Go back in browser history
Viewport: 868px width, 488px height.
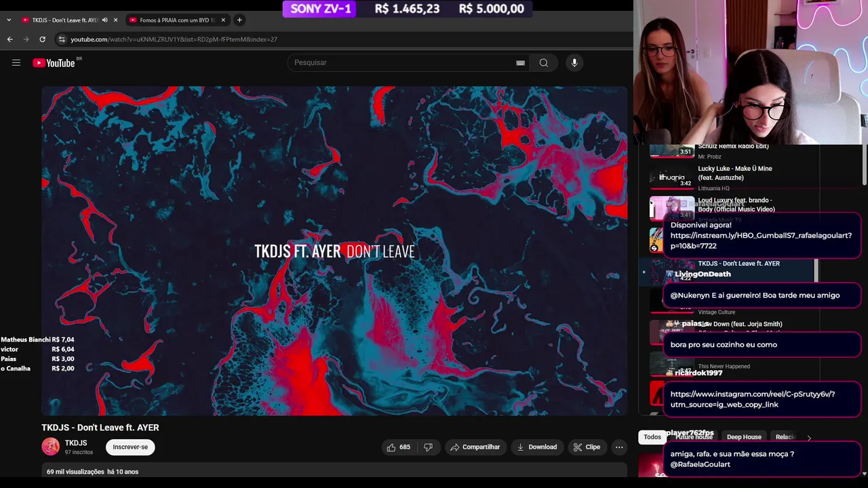pos(10,39)
